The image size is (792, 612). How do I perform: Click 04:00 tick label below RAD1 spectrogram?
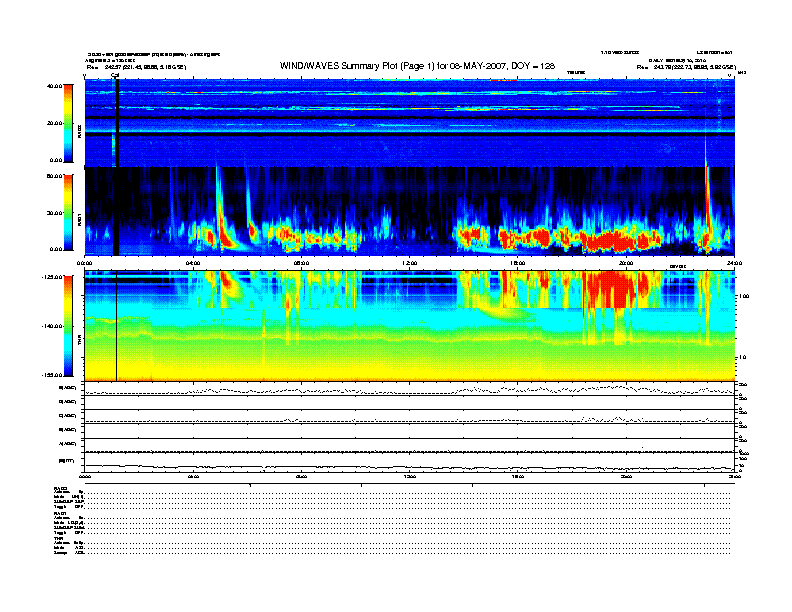click(x=193, y=263)
